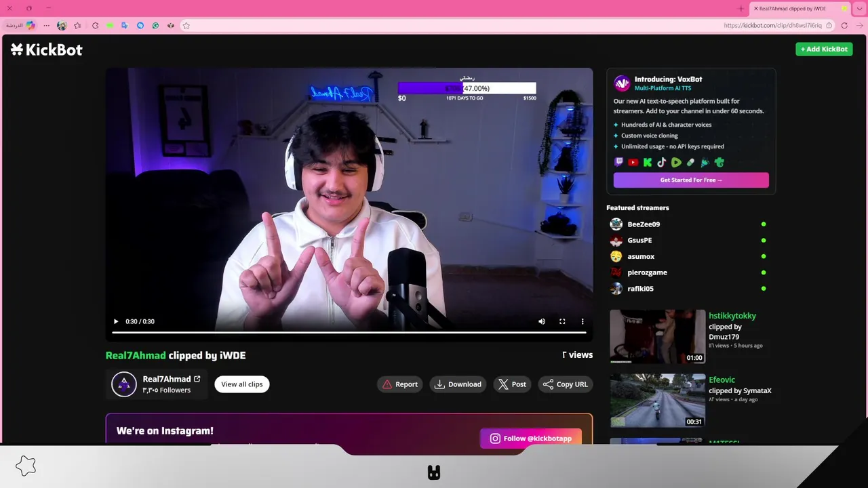Image resolution: width=868 pixels, height=488 pixels.
Task: Click the star icon in bottom bar
Action: pos(26,466)
